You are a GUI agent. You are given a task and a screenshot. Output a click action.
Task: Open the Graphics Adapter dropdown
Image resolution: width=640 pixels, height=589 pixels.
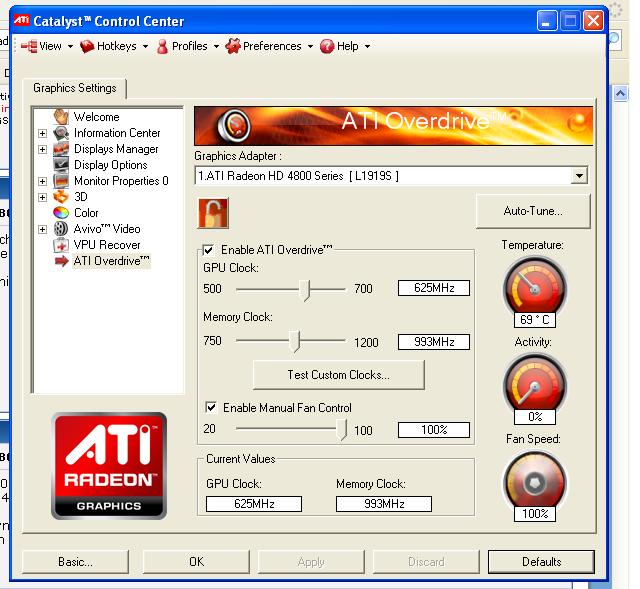coord(579,176)
